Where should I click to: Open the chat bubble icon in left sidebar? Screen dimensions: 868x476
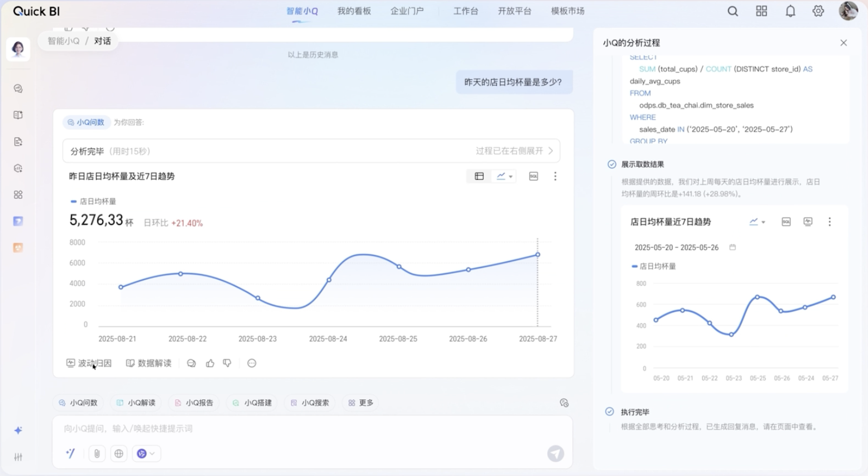(18, 88)
